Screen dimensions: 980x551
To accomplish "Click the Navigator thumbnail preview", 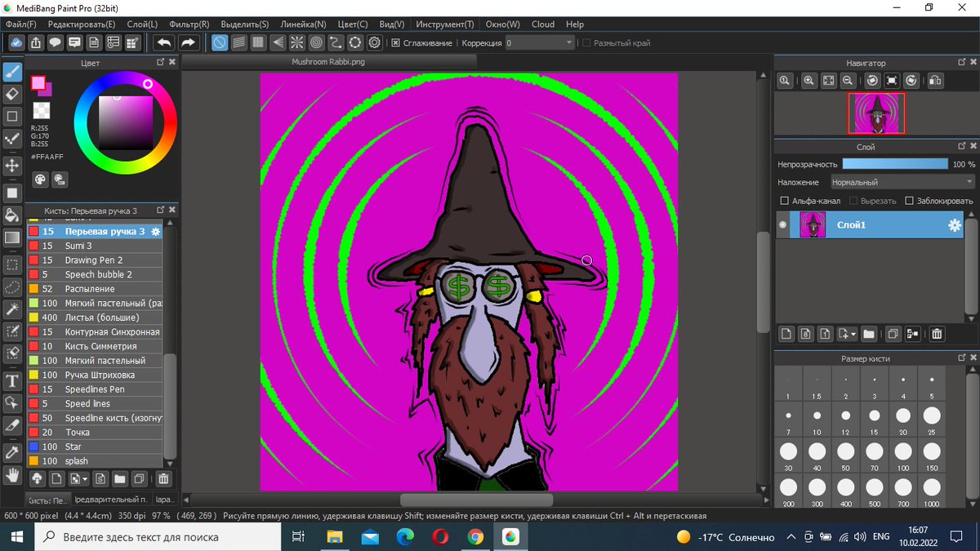I will tap(876, 113).
